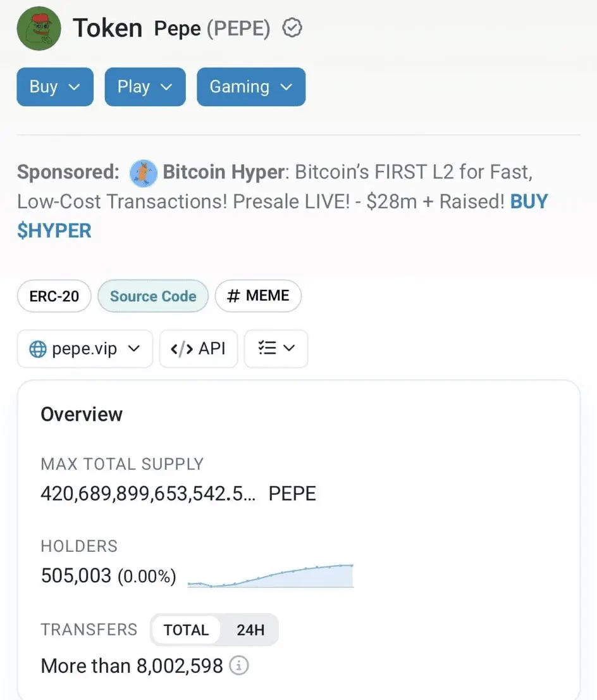Open the Source Code tag
The width and height of the screenshot is (597, 700).
click(x=153, y=296)
